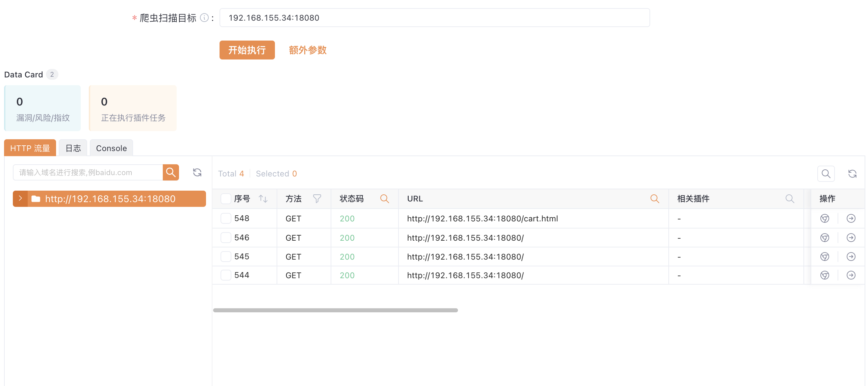
Task: Open 额外参数 settings link
Action: point(307,50)
